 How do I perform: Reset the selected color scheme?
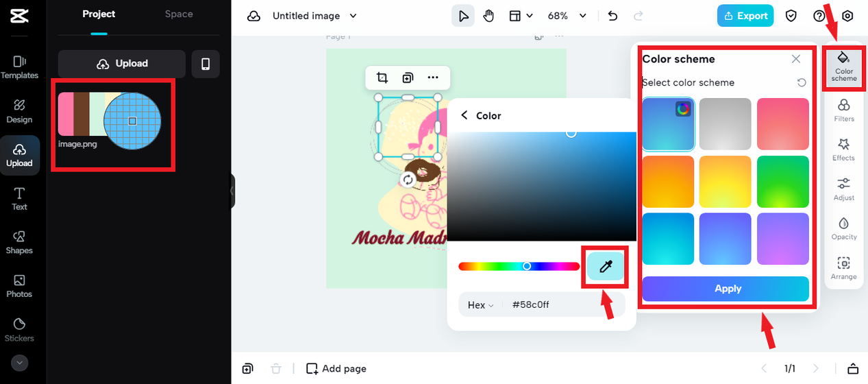point(802,82)
